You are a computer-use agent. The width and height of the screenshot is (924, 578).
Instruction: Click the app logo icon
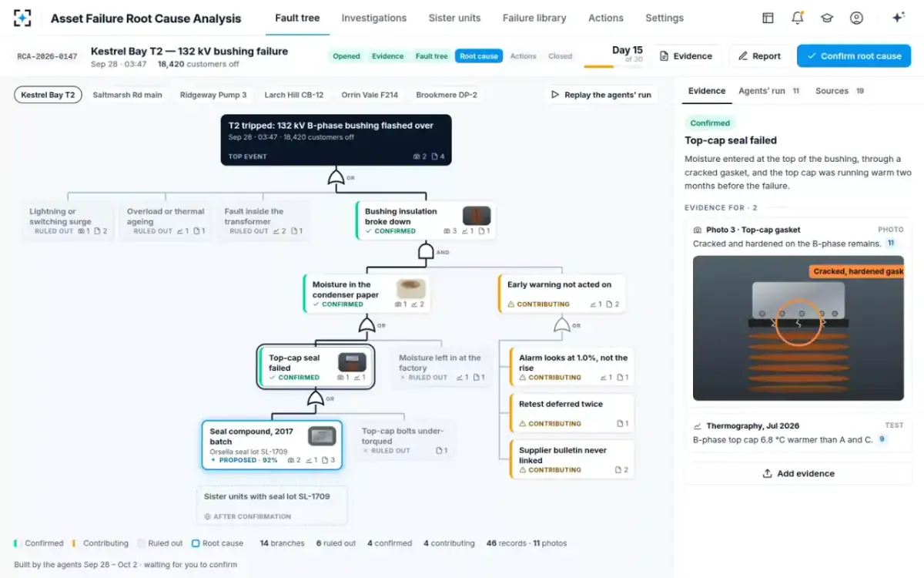[23, 18]
